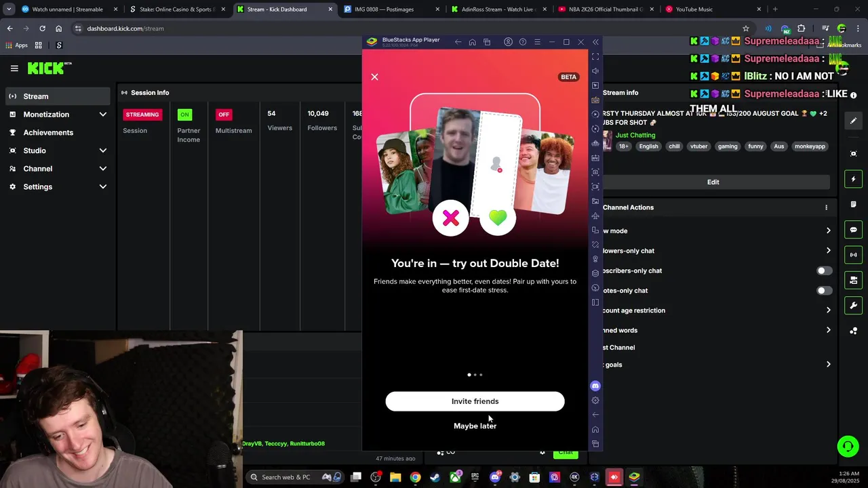Open Kick hamburger menu
This screenshot has height=488, width=868.
click(14, 68)
